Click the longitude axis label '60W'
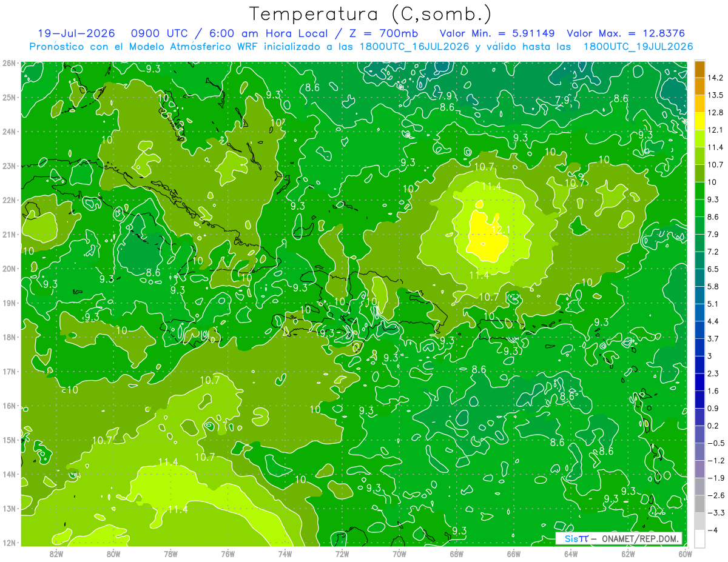Viewport: 728px width, 562px height. (685, 554)
